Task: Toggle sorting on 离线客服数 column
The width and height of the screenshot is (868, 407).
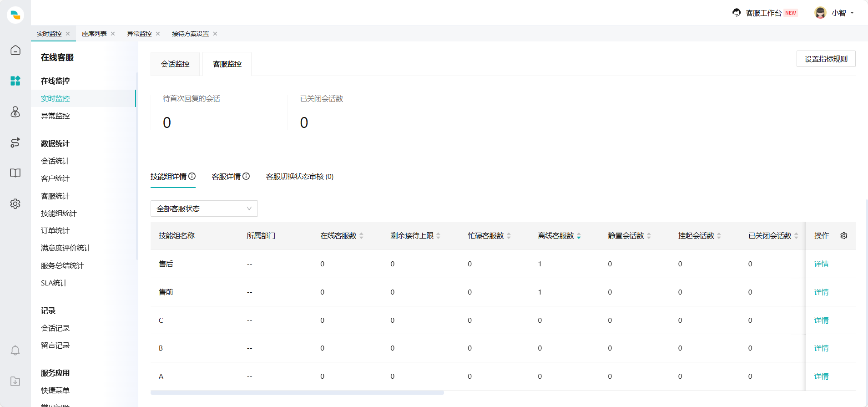Action: click(579, 236)
